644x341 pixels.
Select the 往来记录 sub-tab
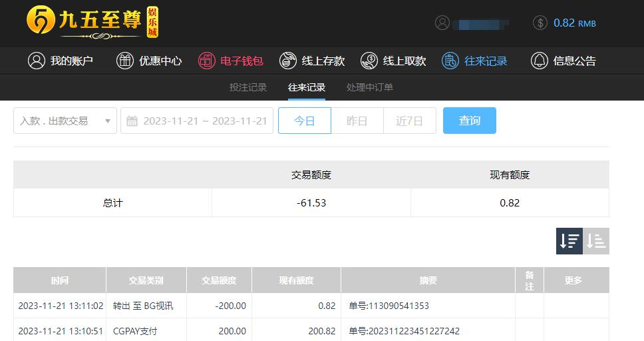307,87
